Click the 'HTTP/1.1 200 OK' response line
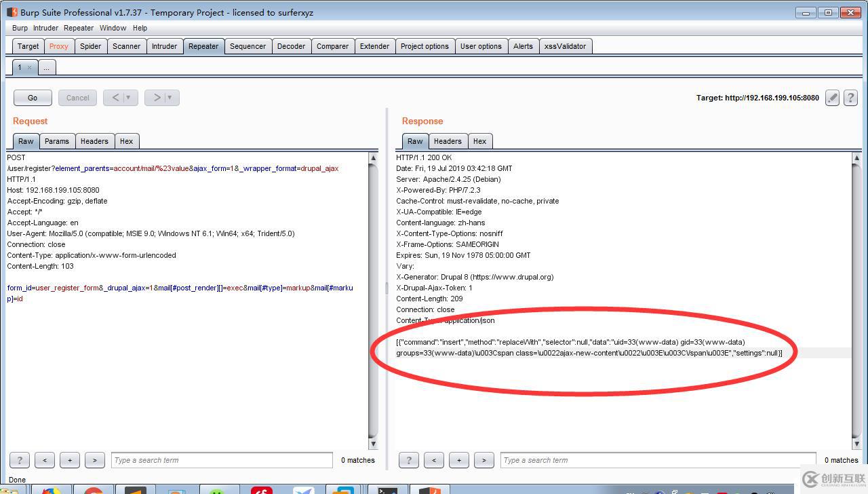 424,157
